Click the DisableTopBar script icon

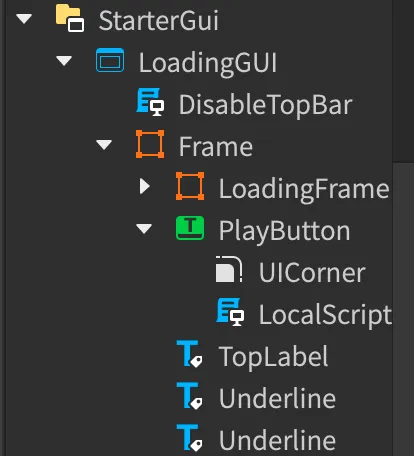coord(150,102)
